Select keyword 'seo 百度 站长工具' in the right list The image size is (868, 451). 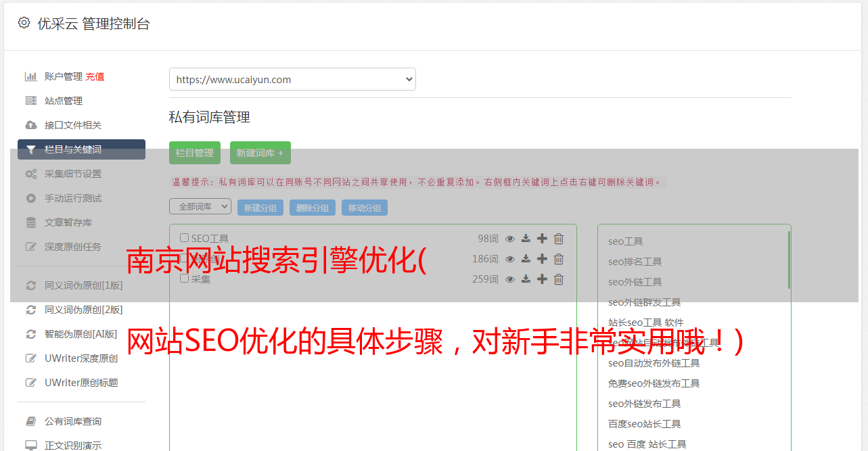point(647,444)
